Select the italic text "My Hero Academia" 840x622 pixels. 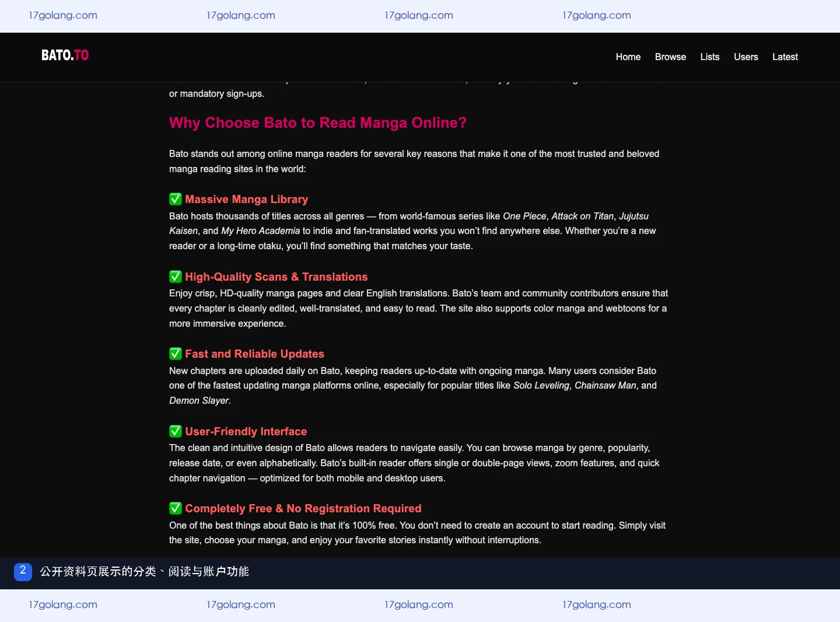click(261, 231)
